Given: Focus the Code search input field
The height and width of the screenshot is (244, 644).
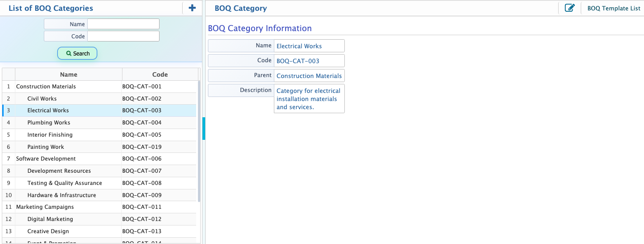Looking at the screenshot, I should pyautogui.click(x=123, y=36).
